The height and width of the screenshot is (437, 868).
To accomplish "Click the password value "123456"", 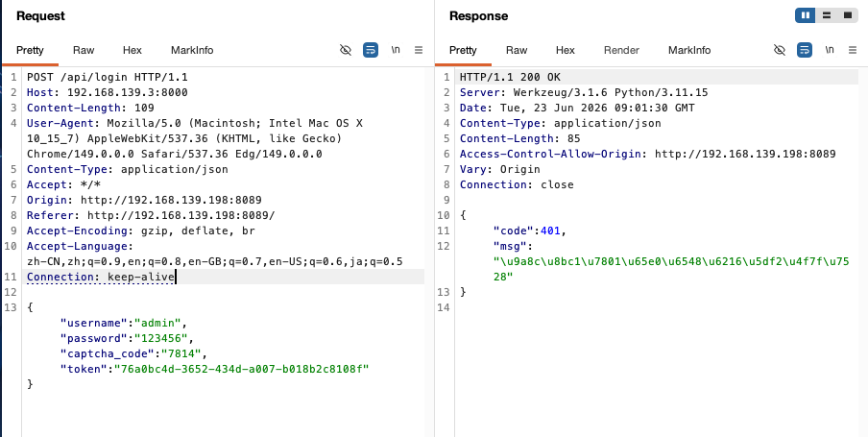I will coord(161,338).
